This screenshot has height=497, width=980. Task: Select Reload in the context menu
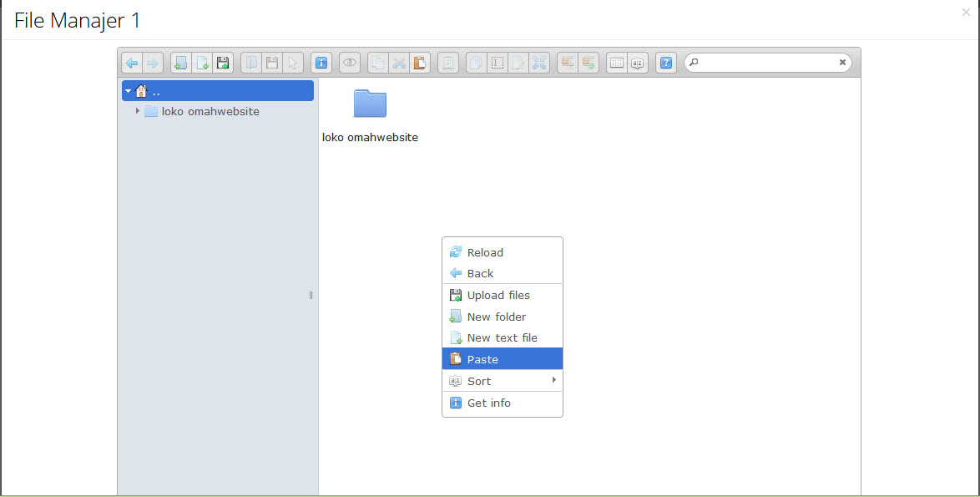click(x=502, y=252)
